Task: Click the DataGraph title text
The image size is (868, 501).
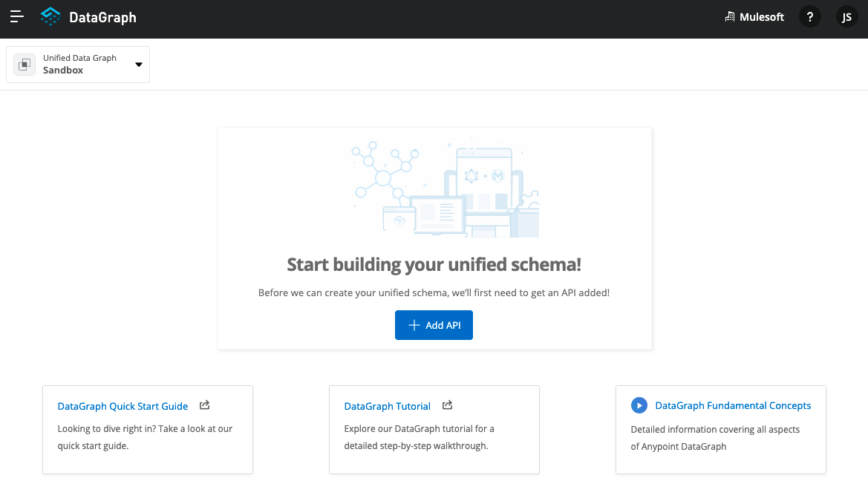Action: [x=102, y=18]
